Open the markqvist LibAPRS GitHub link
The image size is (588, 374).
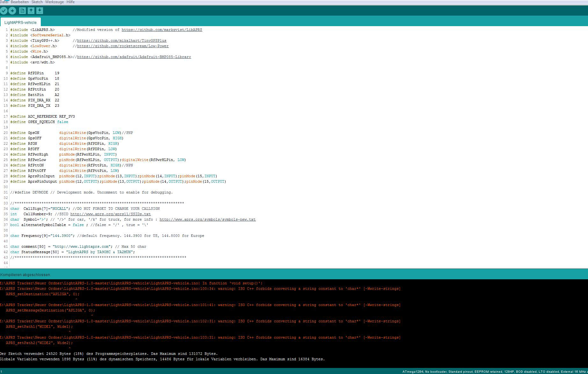pos(162,30)
